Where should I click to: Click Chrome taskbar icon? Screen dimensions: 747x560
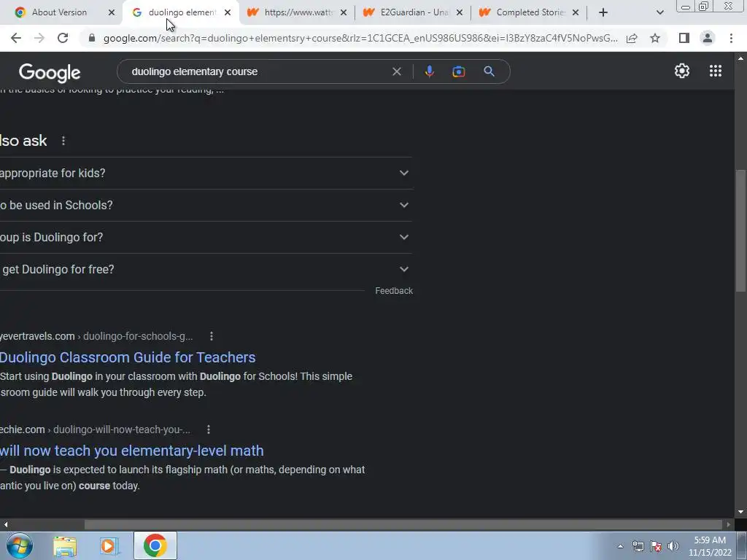click(155, 545)
